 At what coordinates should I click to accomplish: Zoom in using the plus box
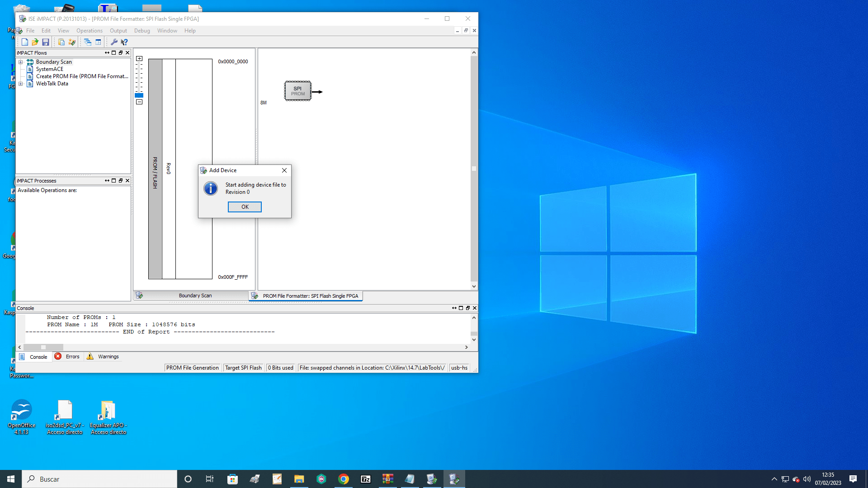click(x=139, y=59)
